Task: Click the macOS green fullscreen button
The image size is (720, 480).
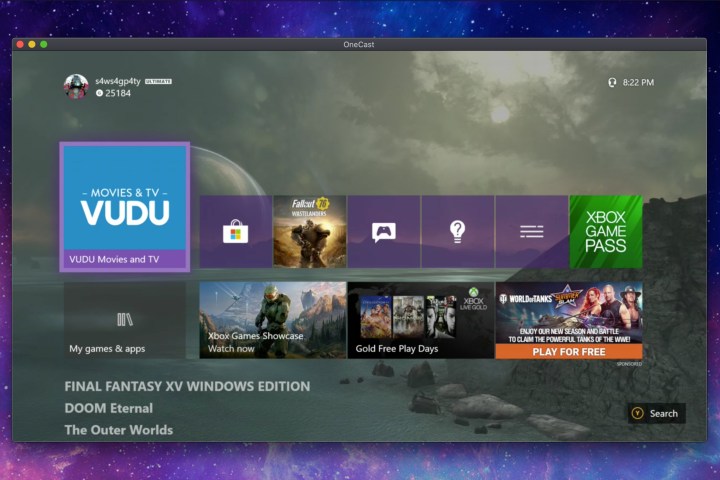Action: click(x=44, y=44)
